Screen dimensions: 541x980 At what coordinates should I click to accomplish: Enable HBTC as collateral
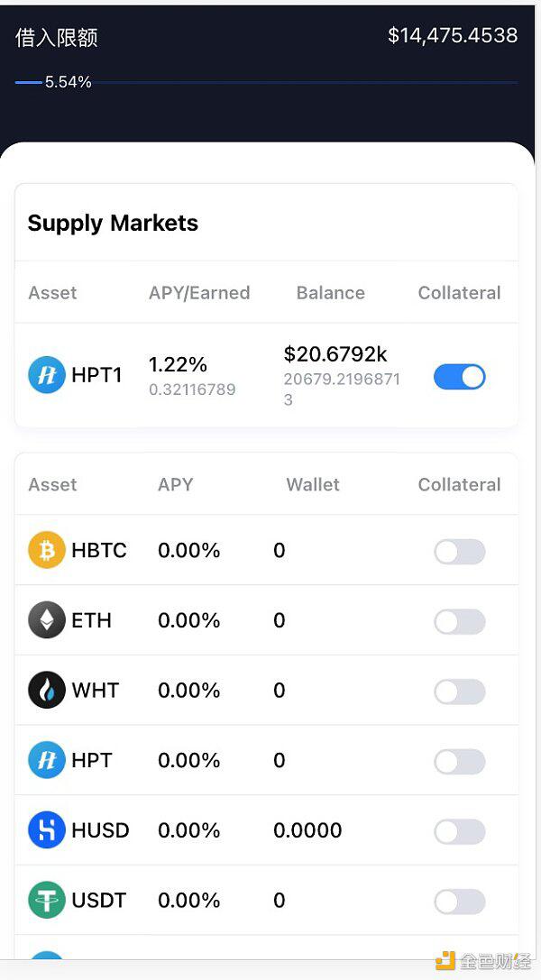(x=459, y=552)
